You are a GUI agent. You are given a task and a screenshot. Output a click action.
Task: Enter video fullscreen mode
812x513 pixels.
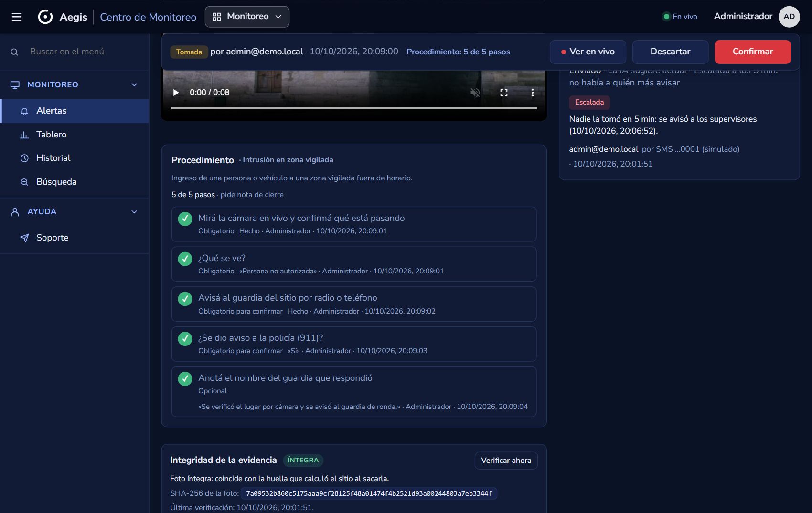point(504,93)
